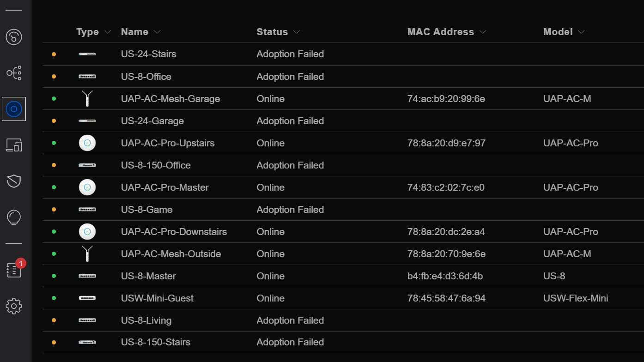Screen dimensions: 644x362
Task: Open the UAP-AC-Pro-Master device entry
Action: 165,187
